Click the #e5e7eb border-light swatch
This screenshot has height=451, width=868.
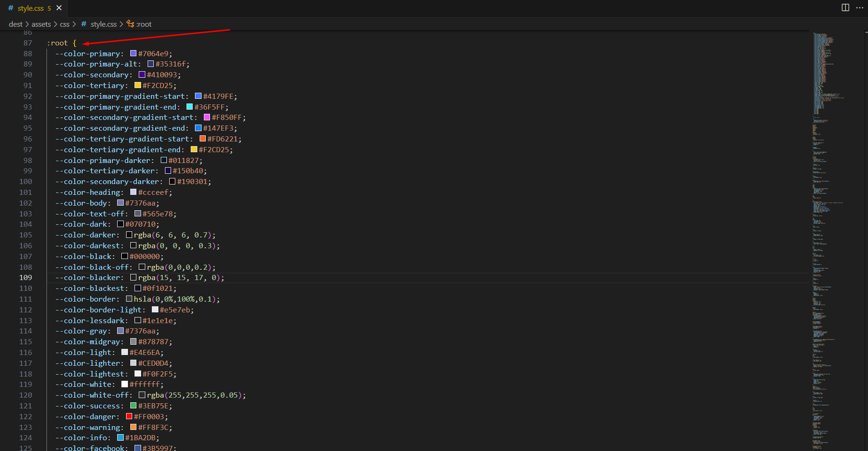click(155, 310)
